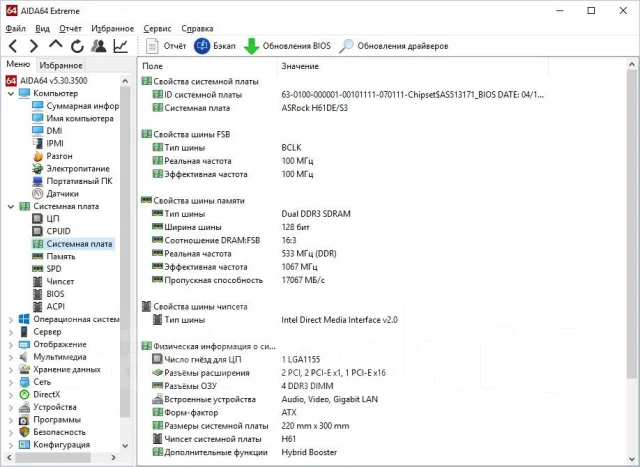The image size is (640, 467).
Task: Expand the Безопасность tree node
Action: pyautogui.click(x=11, y=433)
